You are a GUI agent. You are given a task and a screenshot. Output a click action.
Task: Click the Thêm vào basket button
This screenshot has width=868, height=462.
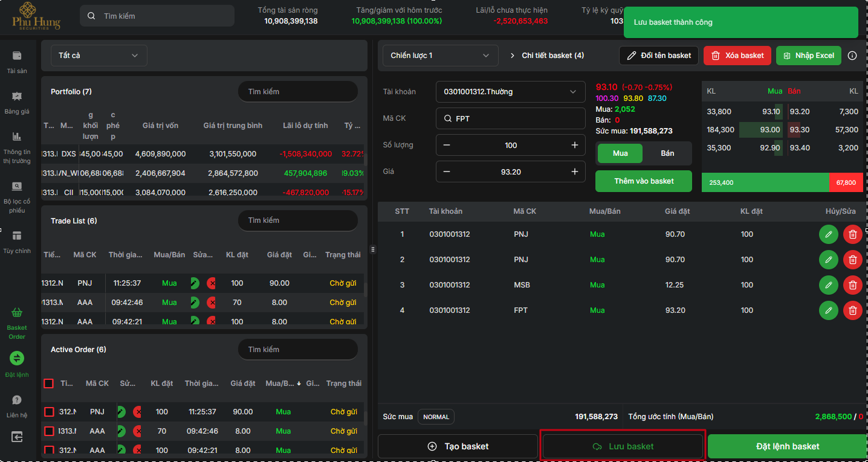(644, 181)
